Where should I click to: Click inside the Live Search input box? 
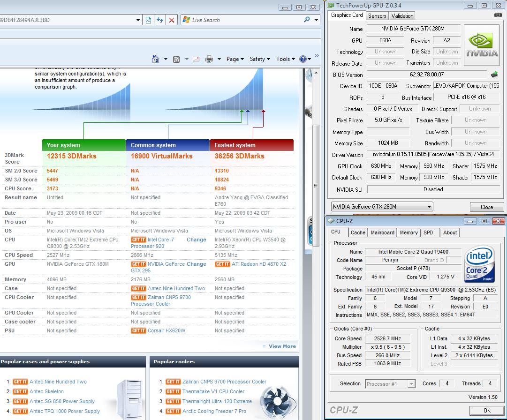coord(246,20)
